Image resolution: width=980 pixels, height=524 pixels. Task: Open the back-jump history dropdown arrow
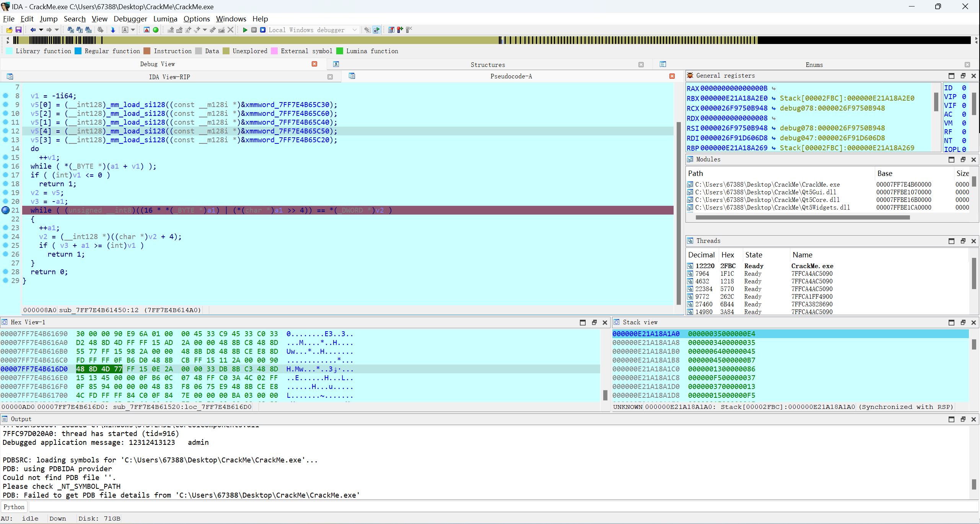(x=41, y=30)
